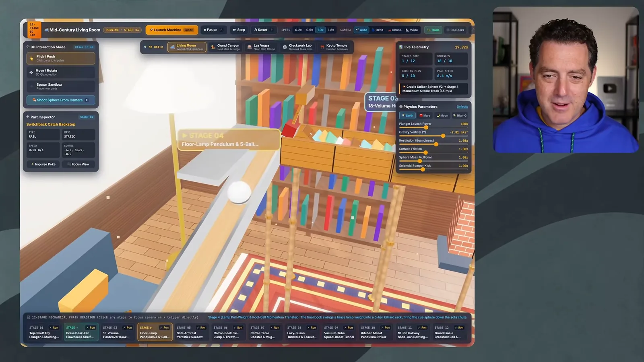Click the Impulse Poke button

43,164
